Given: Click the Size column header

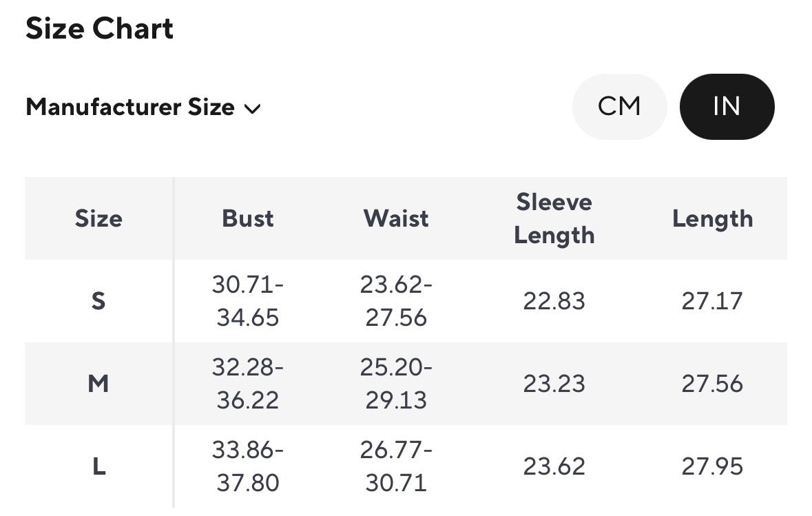Looking at the screenshot, I should click(x=98, y=218).
